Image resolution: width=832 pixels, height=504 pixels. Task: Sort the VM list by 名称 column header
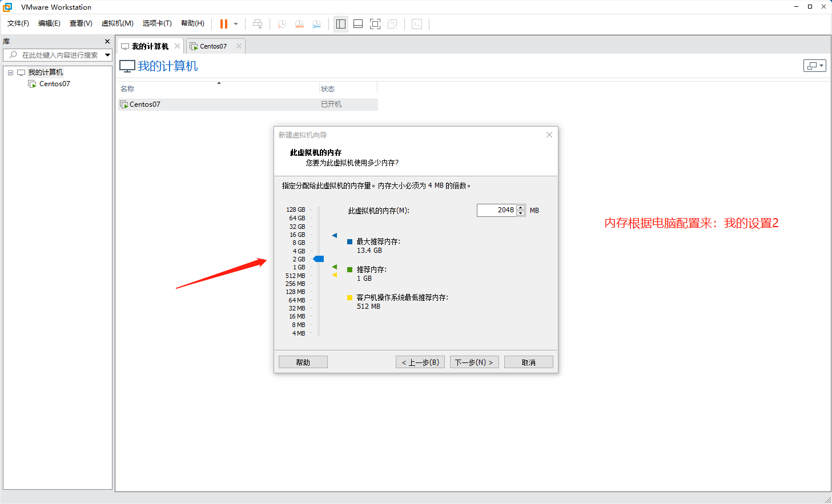[219, 88]
